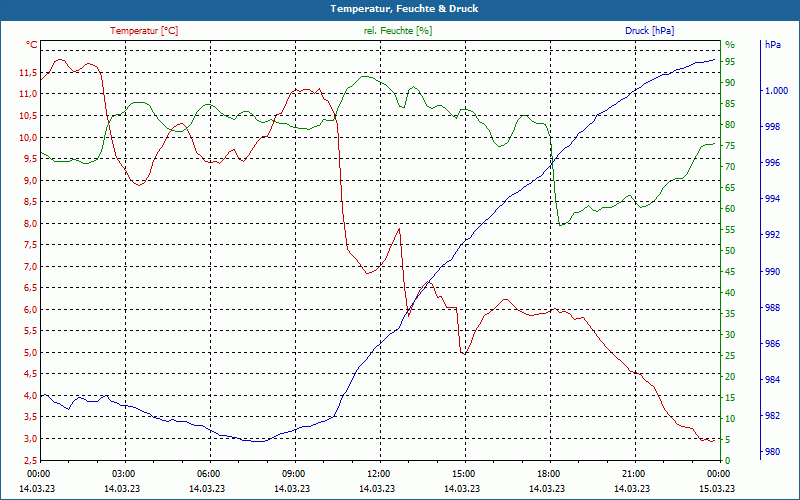Screen dimensions: 800x500
Task: Click the '18:00' time axis label
Action: click(547, 473)
